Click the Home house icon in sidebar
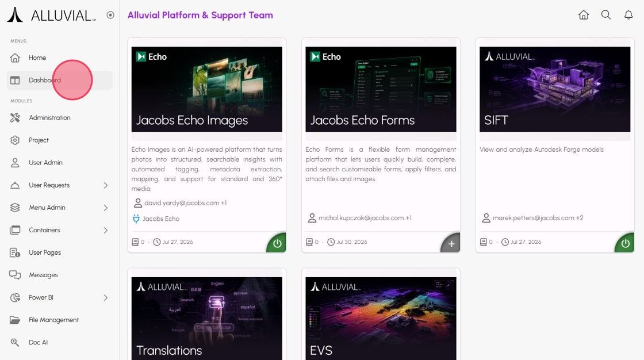Viewport: 644px width, 360px height. (x=15, y=58)
